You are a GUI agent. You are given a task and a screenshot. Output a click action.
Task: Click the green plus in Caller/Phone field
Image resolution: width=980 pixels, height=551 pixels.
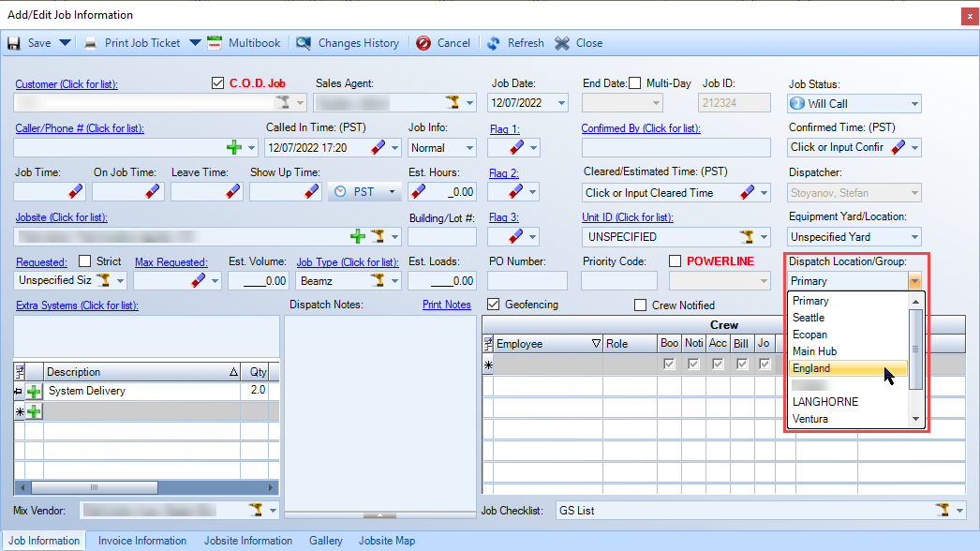(234, 148)
